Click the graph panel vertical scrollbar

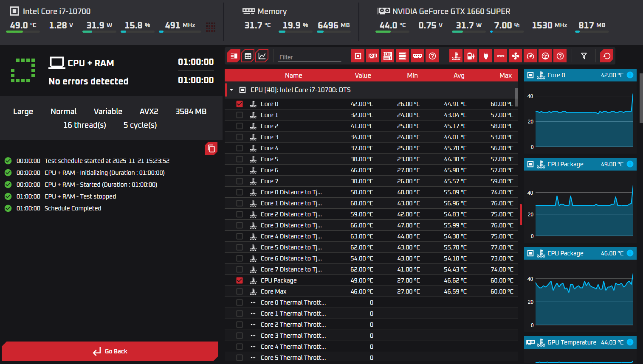pos(641,98)
